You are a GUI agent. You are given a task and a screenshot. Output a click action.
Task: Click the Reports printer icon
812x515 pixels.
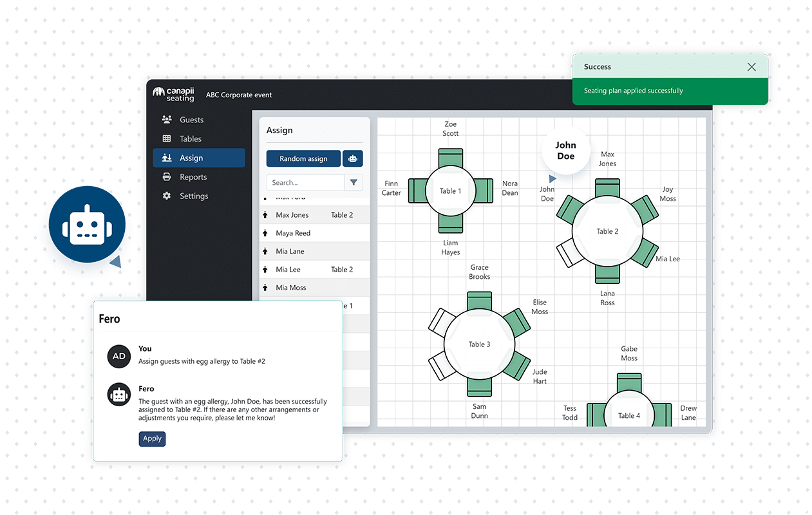pos(167,177)
